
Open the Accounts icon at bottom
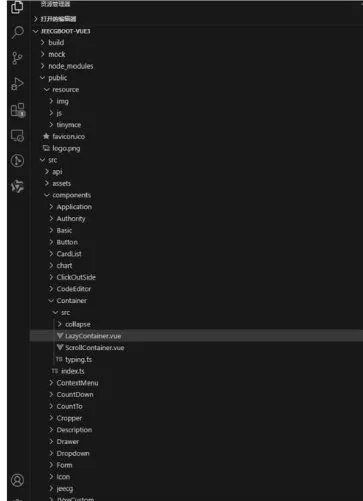(x=17, y=480)
